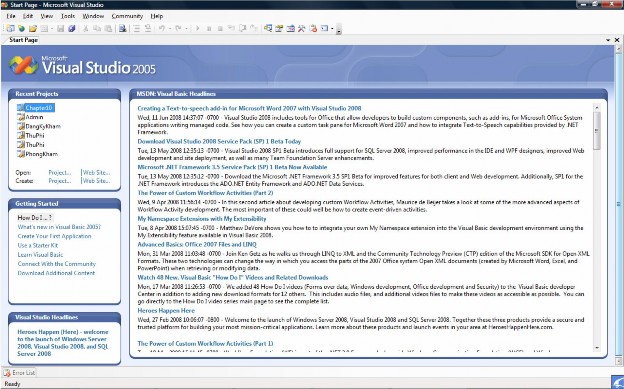Select the Start Page document tab
The width and height of the screenshot is (624, 389).
click(23, 40)
